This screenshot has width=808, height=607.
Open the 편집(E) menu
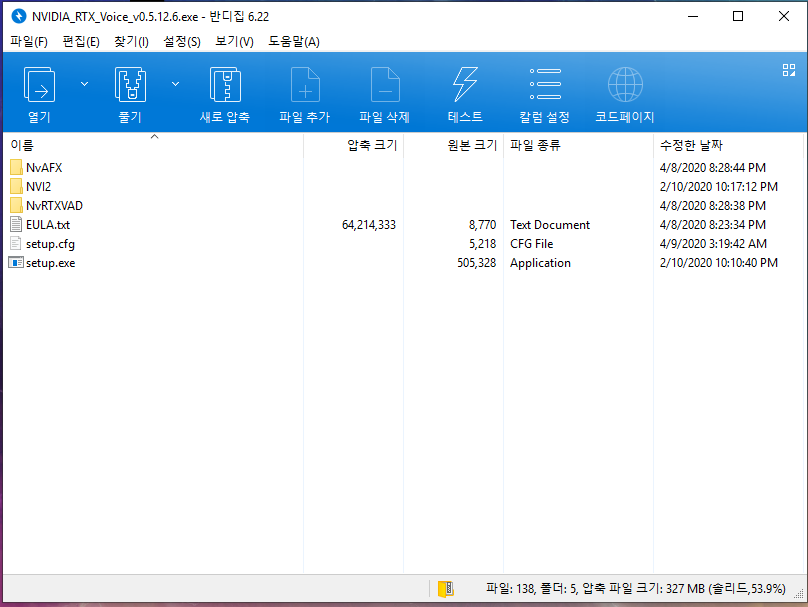[x=81, y=41]
